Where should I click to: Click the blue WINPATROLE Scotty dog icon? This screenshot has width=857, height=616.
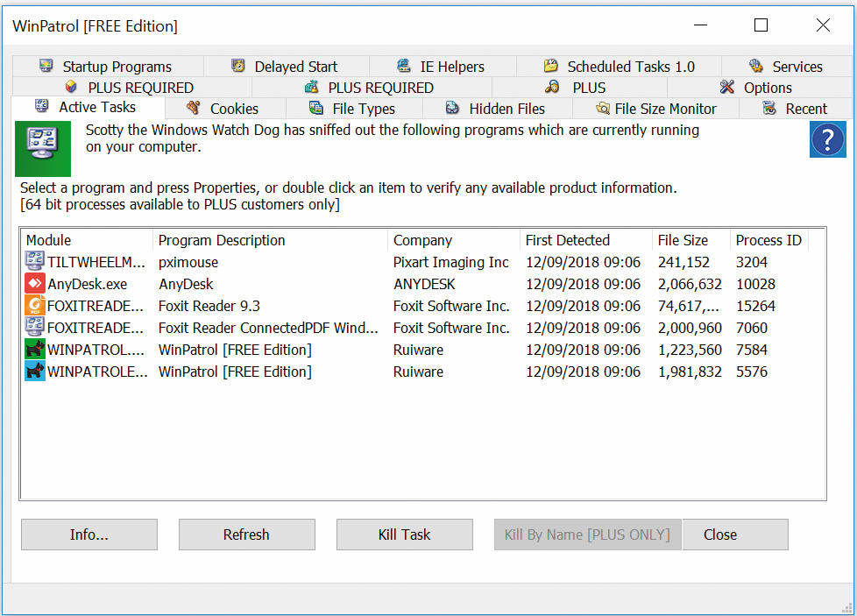click(34, 371)
